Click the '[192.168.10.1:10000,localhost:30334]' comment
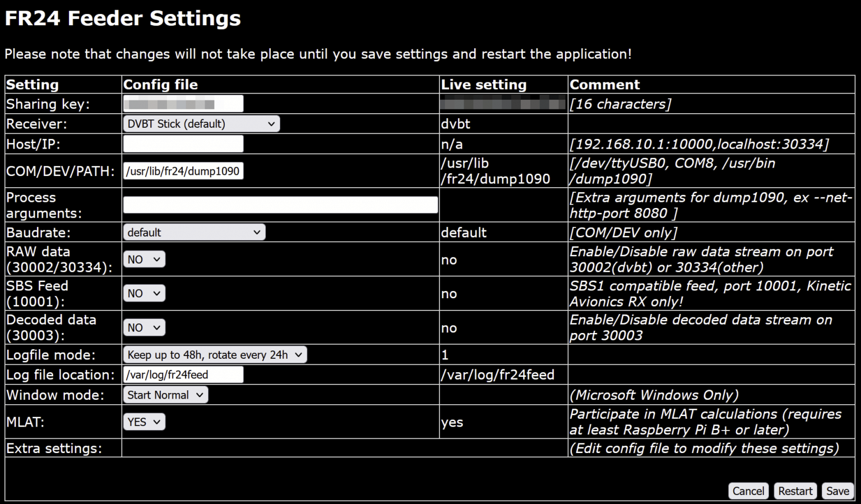The height and width of the screenshot is (504, 861). 700,144
